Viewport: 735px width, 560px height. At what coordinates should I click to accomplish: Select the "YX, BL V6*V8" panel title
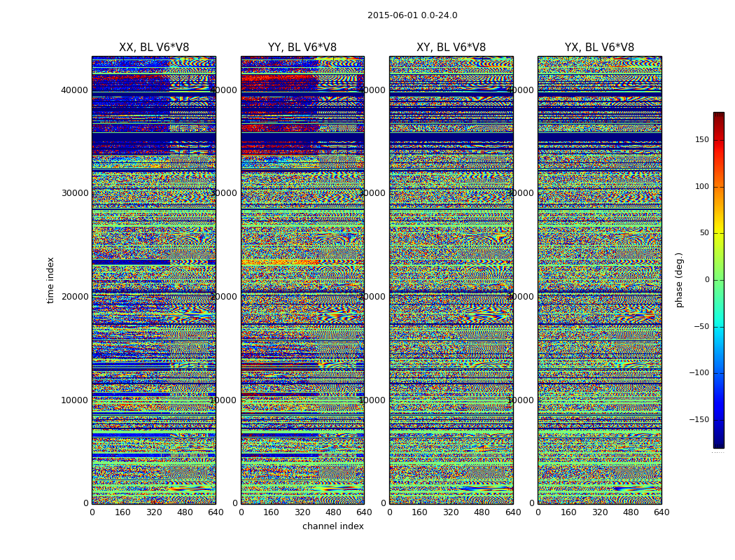[599, 48]
